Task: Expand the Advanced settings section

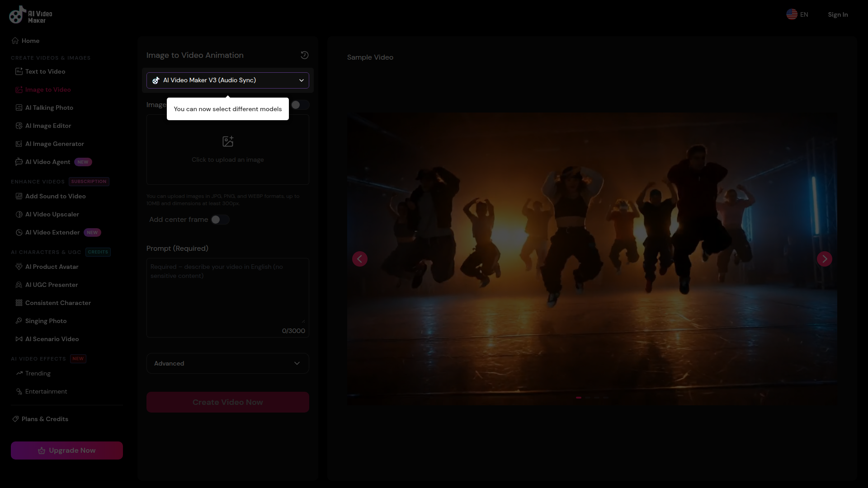Action: click(x=228, y=363)
